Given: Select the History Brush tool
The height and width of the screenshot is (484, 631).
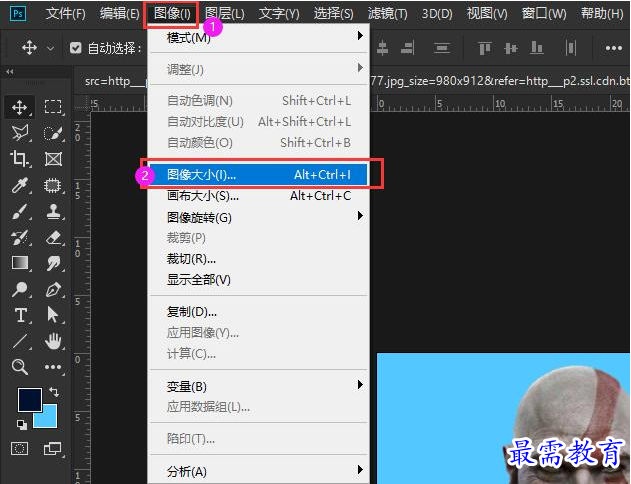Looking at the screenshot, I should (19, 237).
